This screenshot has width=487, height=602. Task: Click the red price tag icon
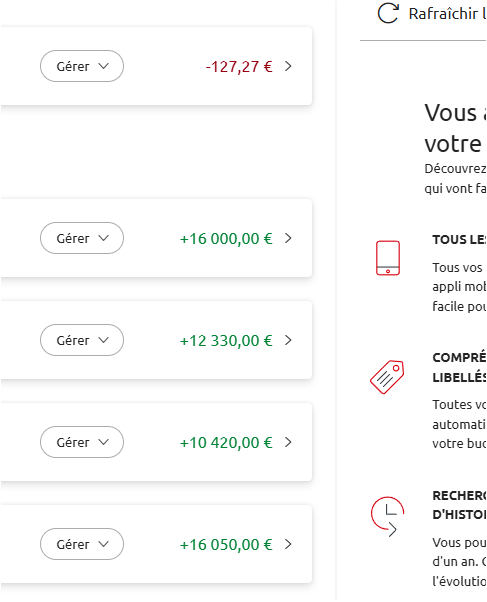387,377
